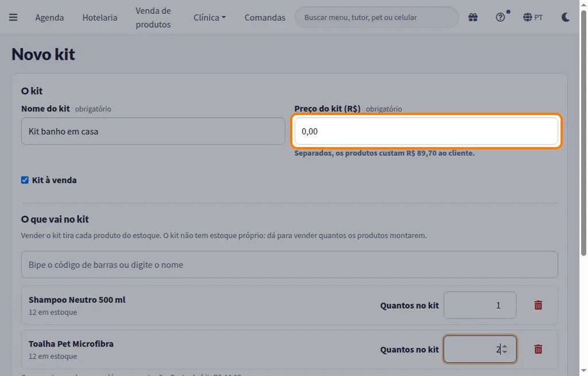
Task: Click the Toalha Pet Microfibra name
Action: [x=71, y=344]
